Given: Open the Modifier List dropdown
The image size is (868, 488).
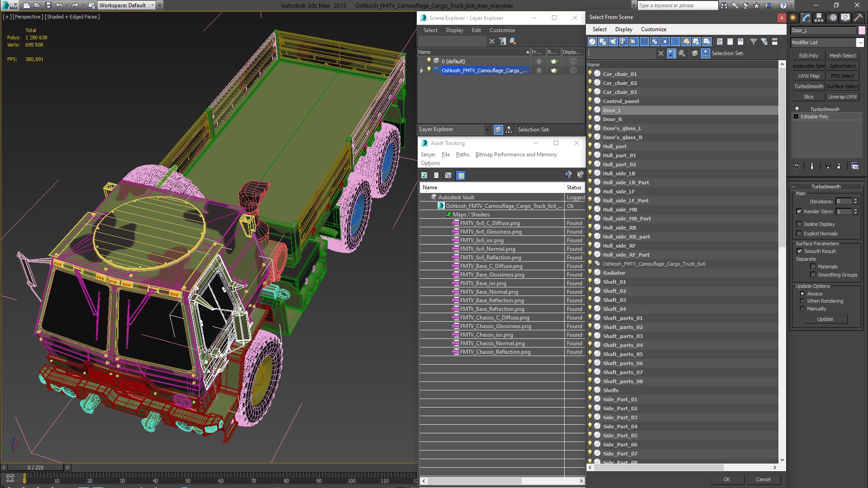Looking at the screenshot, I should pyautogui.click(x=859, y=42).
